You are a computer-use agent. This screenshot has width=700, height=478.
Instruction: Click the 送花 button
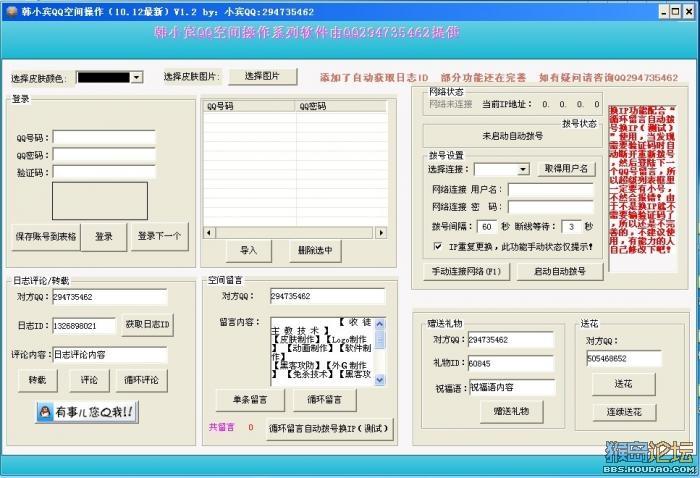pos(624,384)
